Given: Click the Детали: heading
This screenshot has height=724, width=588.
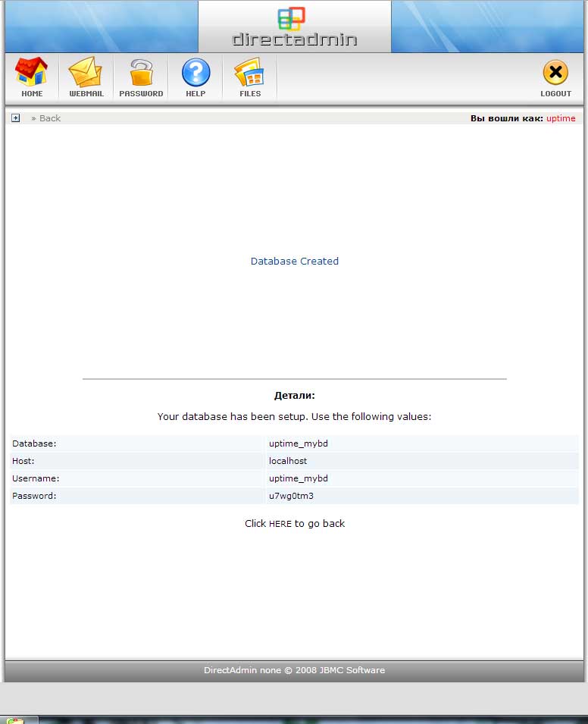Looking at the screenshot, I should coord(295,396).
